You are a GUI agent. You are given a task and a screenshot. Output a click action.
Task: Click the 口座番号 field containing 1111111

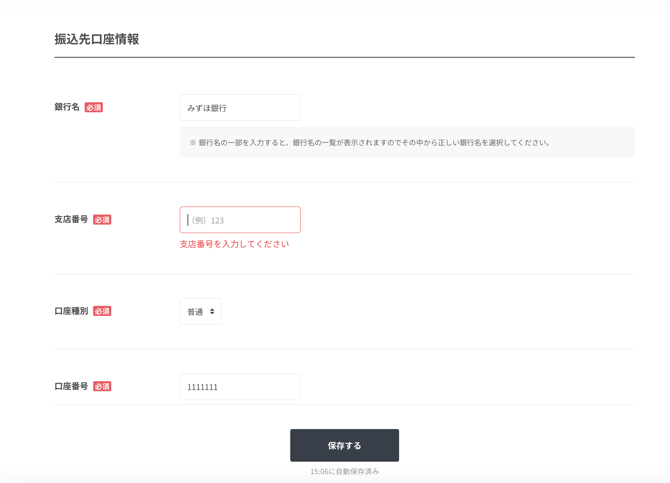[240, 387]
